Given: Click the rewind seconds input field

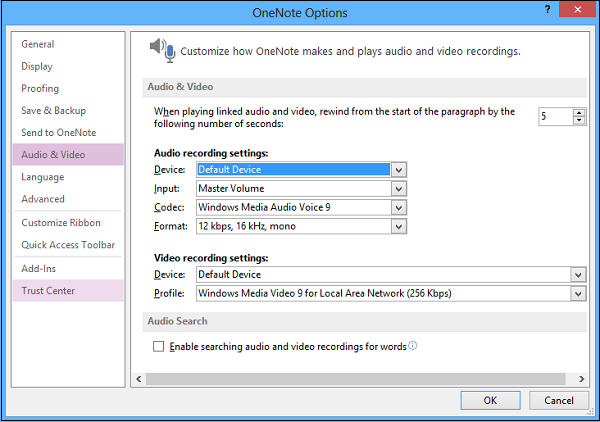Looking at the screenshot, I should (556, 116).
